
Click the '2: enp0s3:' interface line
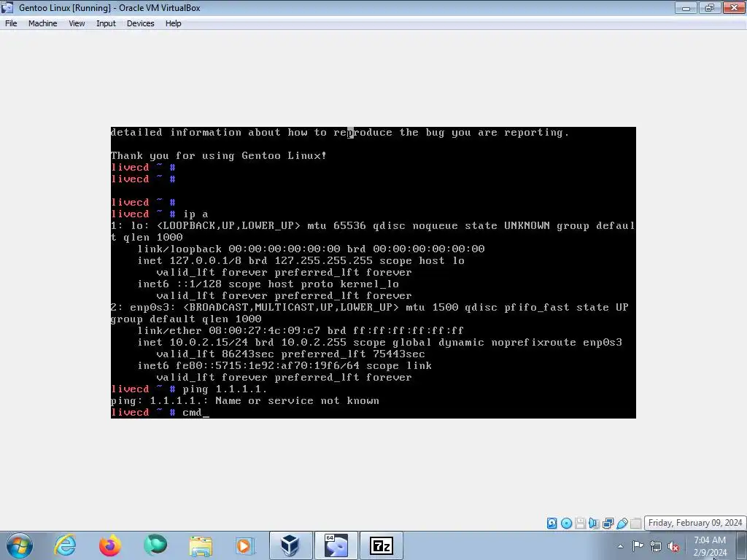[x=370, y=307]
